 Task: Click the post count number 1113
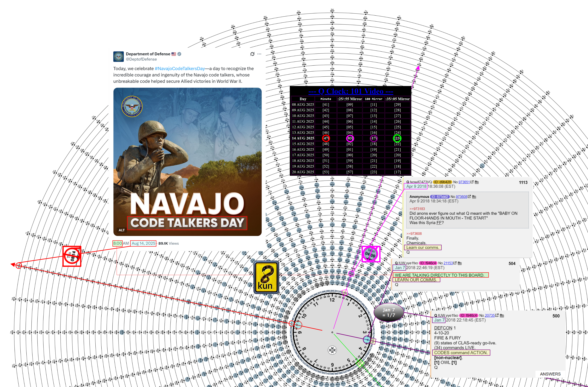[x=523, y=182]
